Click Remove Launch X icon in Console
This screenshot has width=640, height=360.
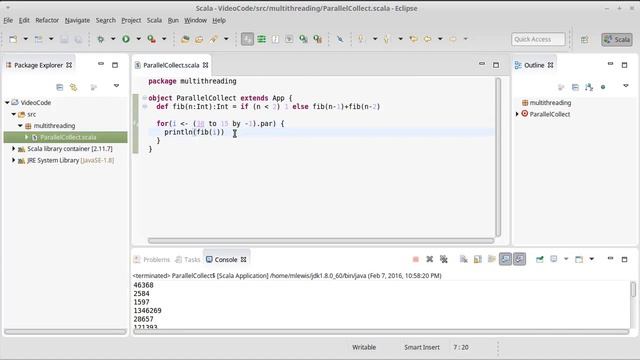tap(429, 259)
